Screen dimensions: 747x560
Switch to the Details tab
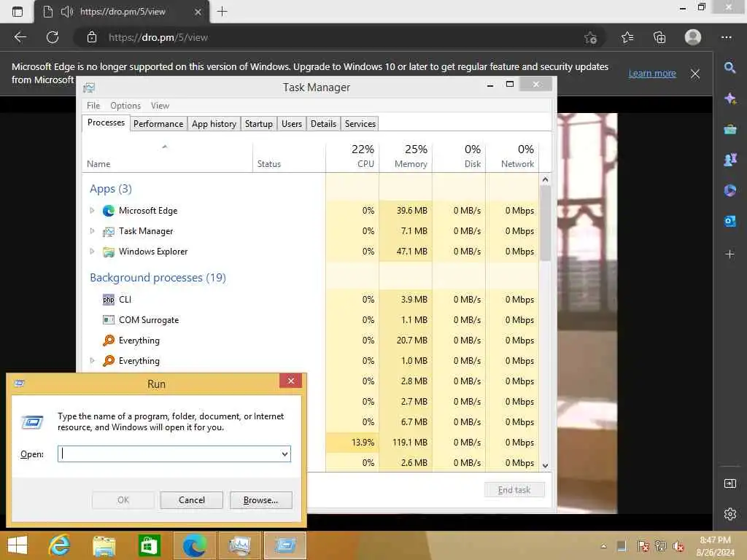[x=323, y=124]
